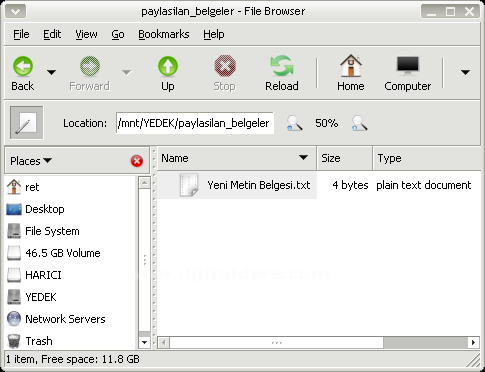
Task: Sort by the Name column header
Action: pyautogui.click(x=237, y=158)
